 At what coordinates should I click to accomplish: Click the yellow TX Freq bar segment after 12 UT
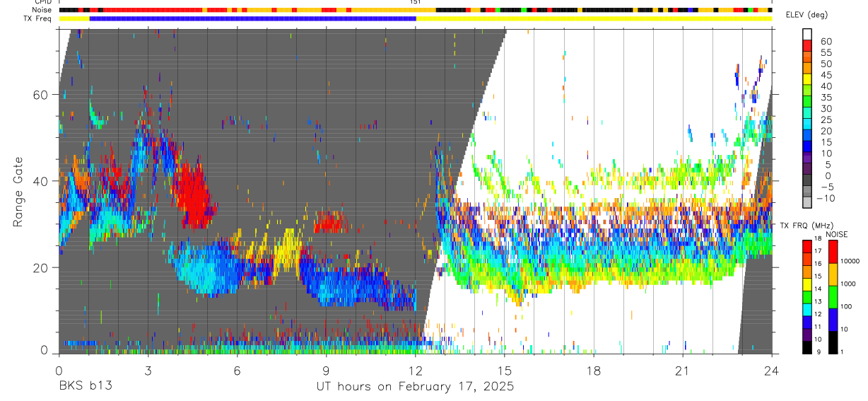(x=594, y=18)
